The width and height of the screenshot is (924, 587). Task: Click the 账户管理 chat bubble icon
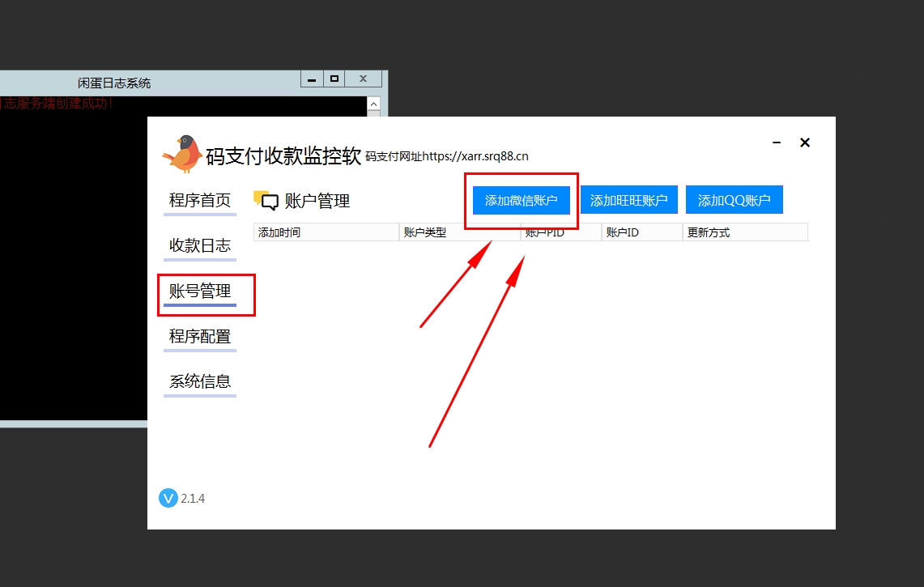266,201
